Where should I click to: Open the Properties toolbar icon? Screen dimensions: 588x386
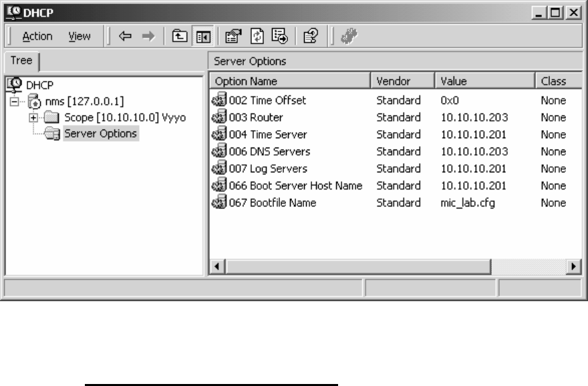(233, 36)
